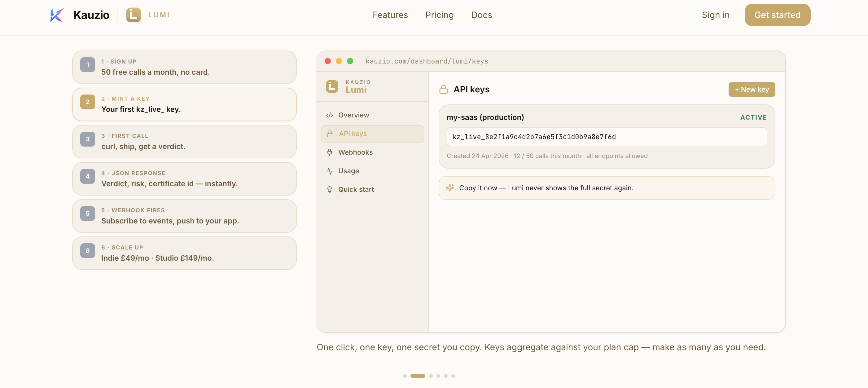The width and height of the screenshot is (868, 388).
Task: Click the fifth carousel pagination dot
Action: (x=445, y=376)
